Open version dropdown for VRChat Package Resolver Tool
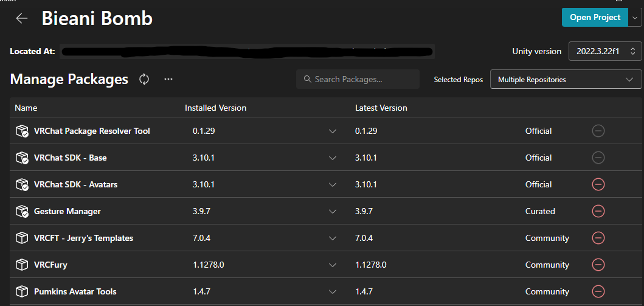The width and height of the screenshot is (644, 306). tap(332, 131)
